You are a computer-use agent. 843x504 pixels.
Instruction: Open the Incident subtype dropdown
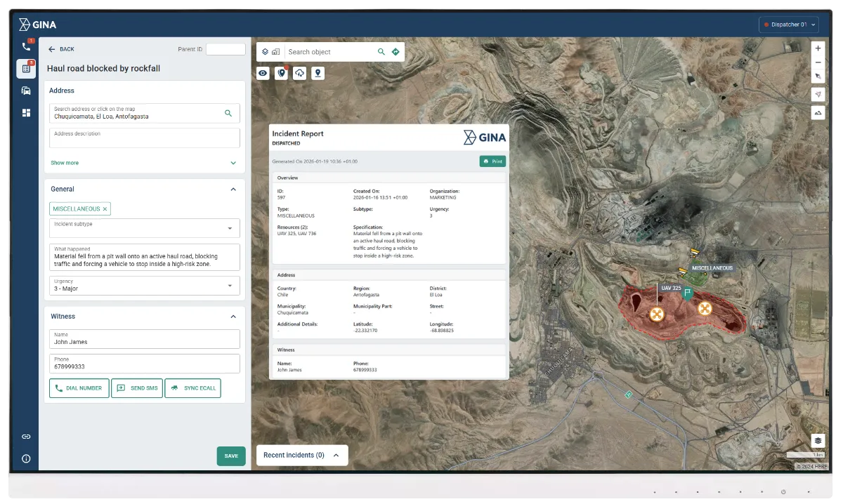pyautogui.click(x=230, y=228)
